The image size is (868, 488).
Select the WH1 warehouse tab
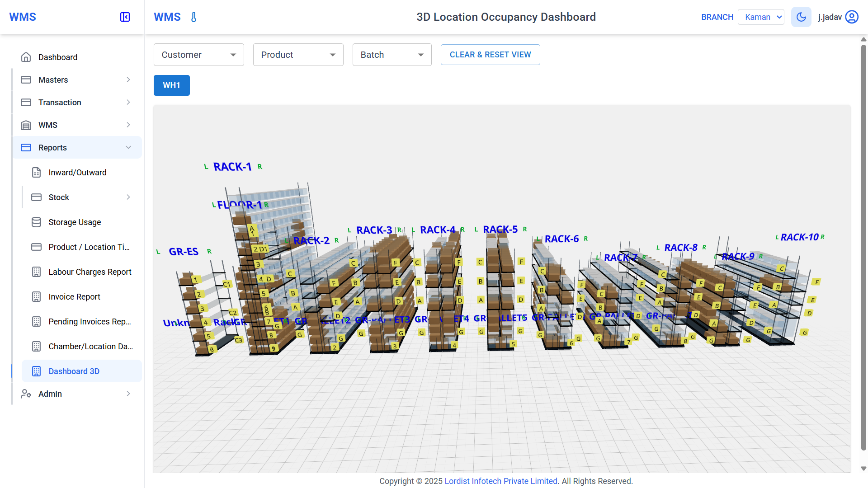pos(171,85)
